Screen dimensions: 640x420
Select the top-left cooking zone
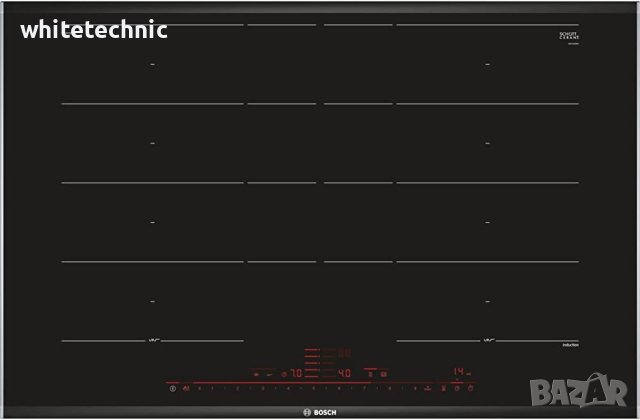pyautogui.click(x=152, y=64)
